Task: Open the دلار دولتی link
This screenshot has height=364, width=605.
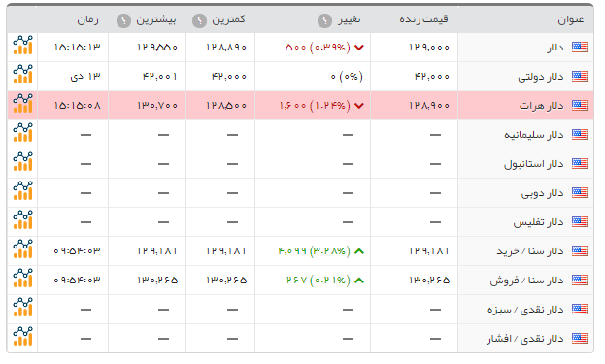Action: coord(541,77)
